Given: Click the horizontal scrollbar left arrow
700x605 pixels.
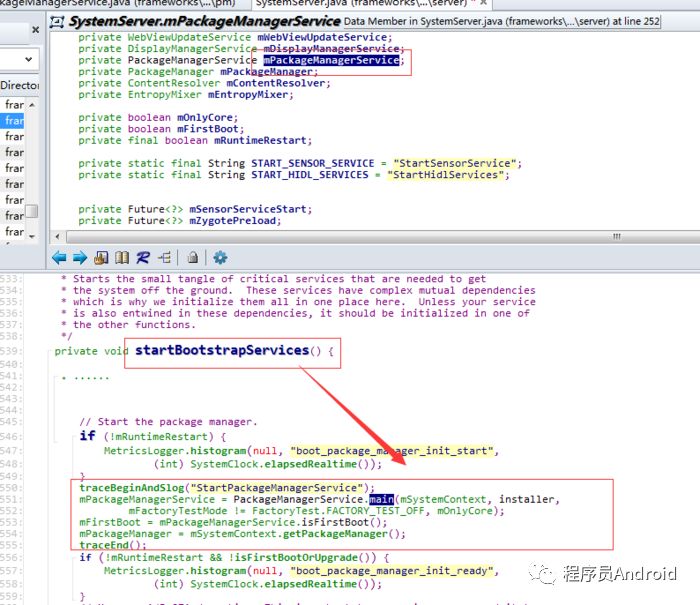Looking at the screenshot, I should pyautogui.click(x=57, y=236).
